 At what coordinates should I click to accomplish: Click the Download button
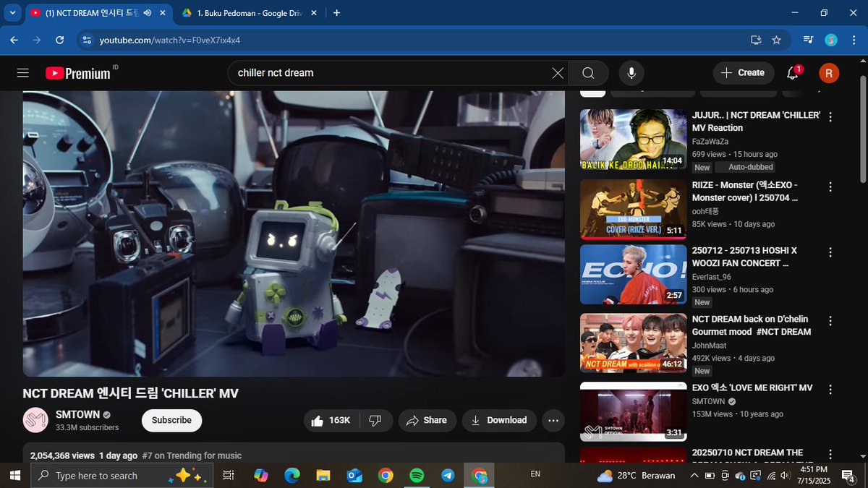click(x=499, y=420)
